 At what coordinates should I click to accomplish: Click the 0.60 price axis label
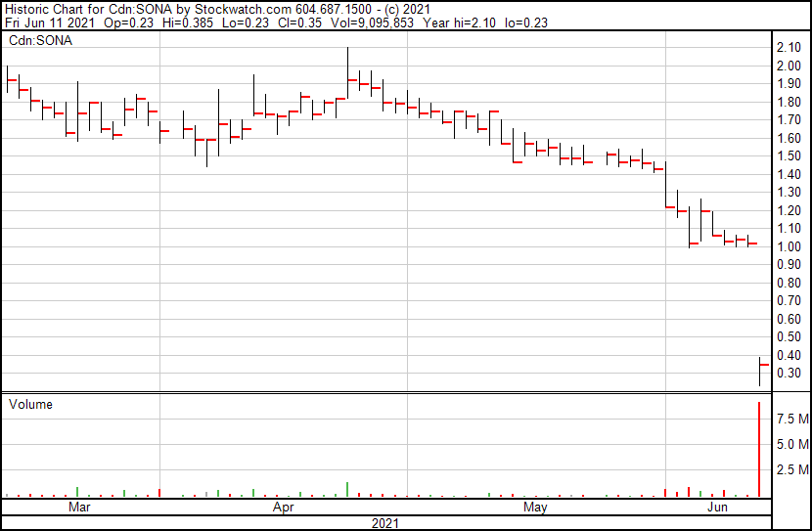click(x=789, y=319)
